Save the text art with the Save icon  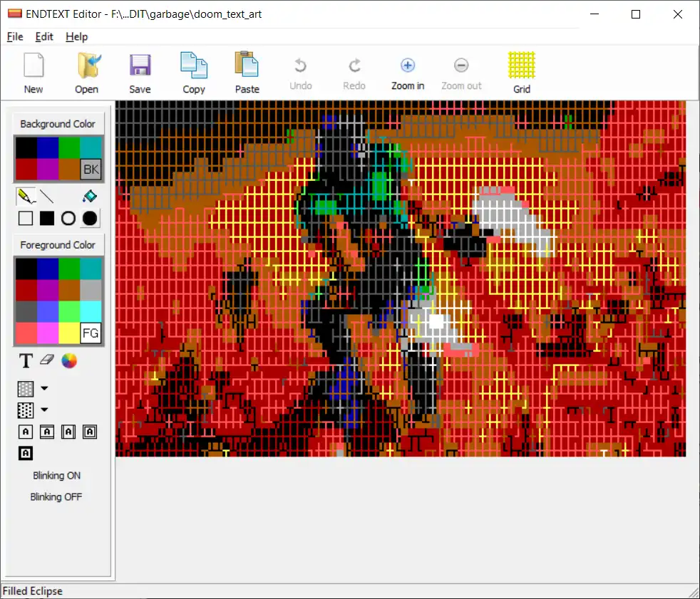coord(140,73)
